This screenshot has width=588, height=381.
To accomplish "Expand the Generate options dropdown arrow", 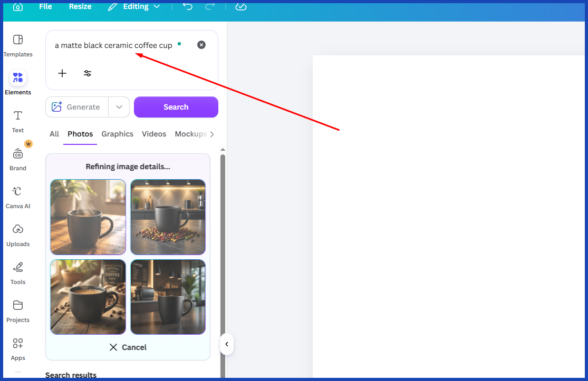I will pyautogui.click(x=119, y=107).
